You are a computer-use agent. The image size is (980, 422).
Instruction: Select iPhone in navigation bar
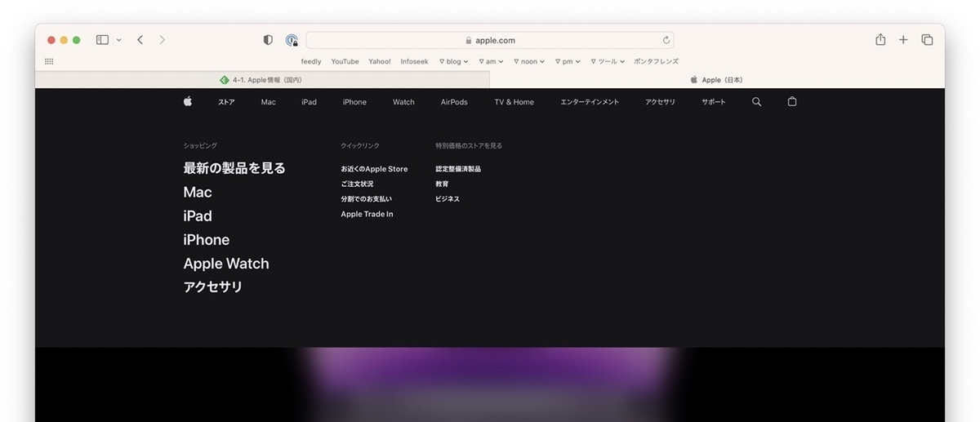(354, 102)
